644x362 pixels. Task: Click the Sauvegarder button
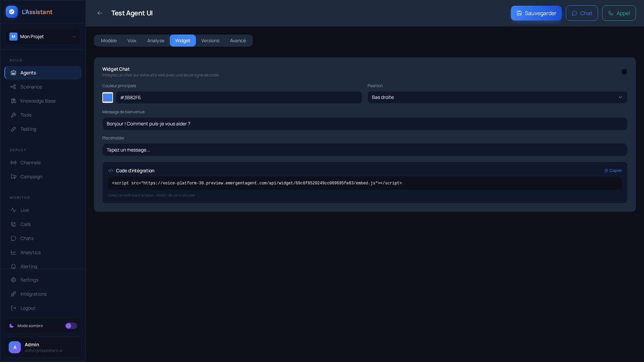coord(536,13)
